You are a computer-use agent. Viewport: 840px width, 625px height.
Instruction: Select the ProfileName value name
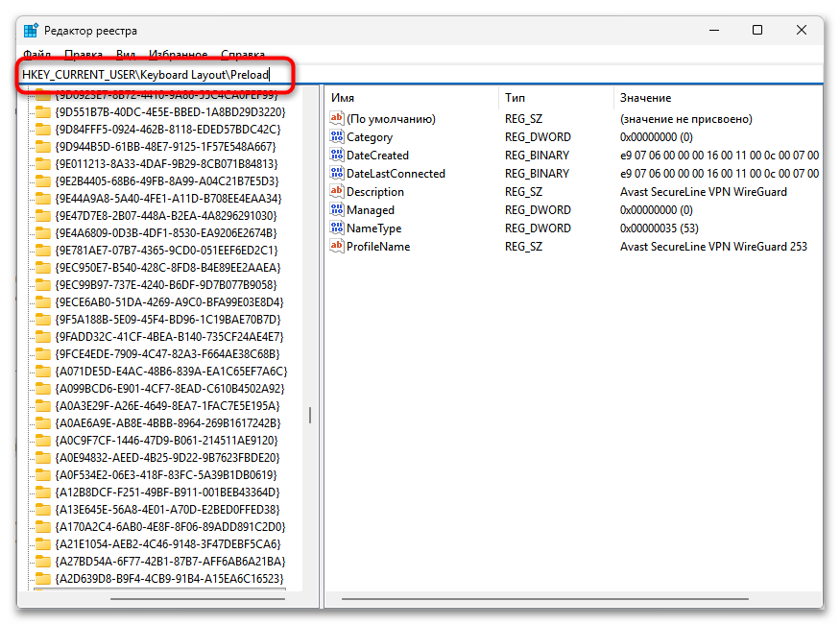pyautogui.click(x=378, y=247)
